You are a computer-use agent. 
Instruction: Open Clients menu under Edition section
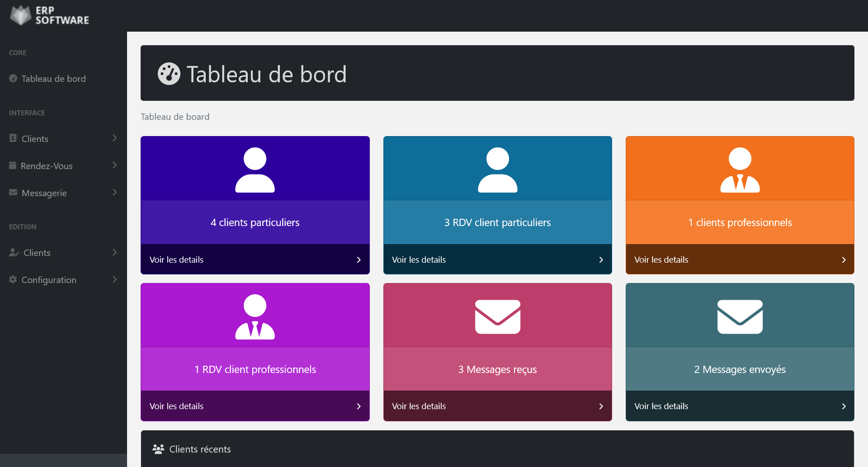(63, 253)
